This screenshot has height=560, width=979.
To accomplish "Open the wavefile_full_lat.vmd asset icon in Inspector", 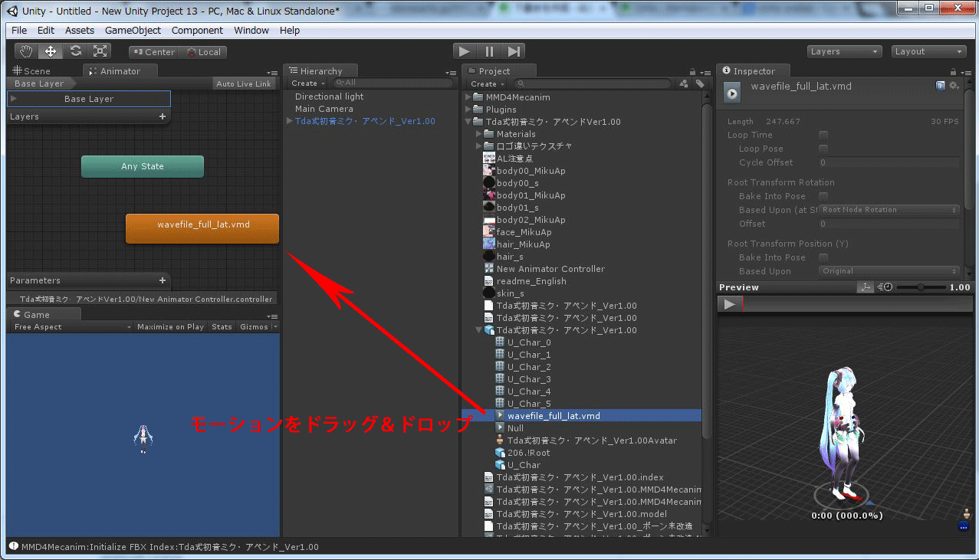I will (731, 93).
